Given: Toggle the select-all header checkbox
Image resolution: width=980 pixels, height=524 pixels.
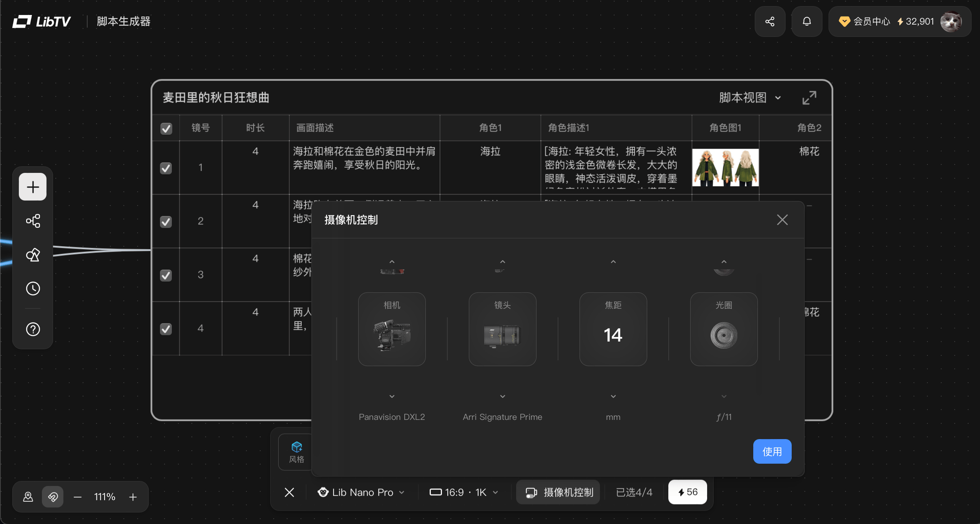Looking at the screenshot, I should click(x=166, y=128).
